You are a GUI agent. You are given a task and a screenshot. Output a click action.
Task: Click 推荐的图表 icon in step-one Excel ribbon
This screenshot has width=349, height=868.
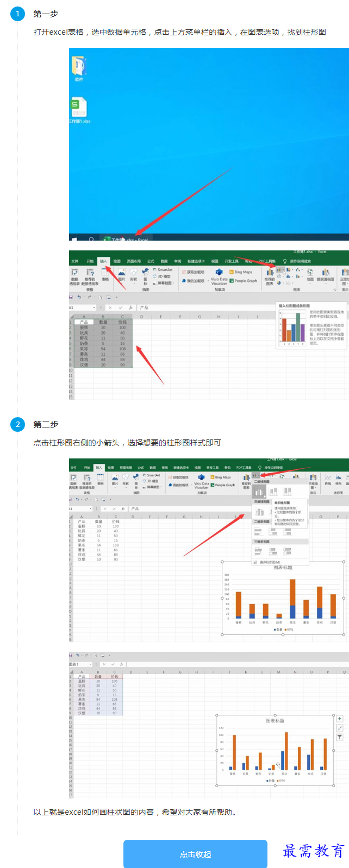[x=270, y=276]
